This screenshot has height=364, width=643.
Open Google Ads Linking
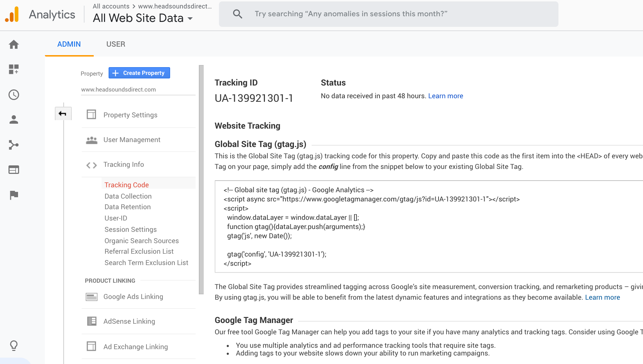(133, 297)
